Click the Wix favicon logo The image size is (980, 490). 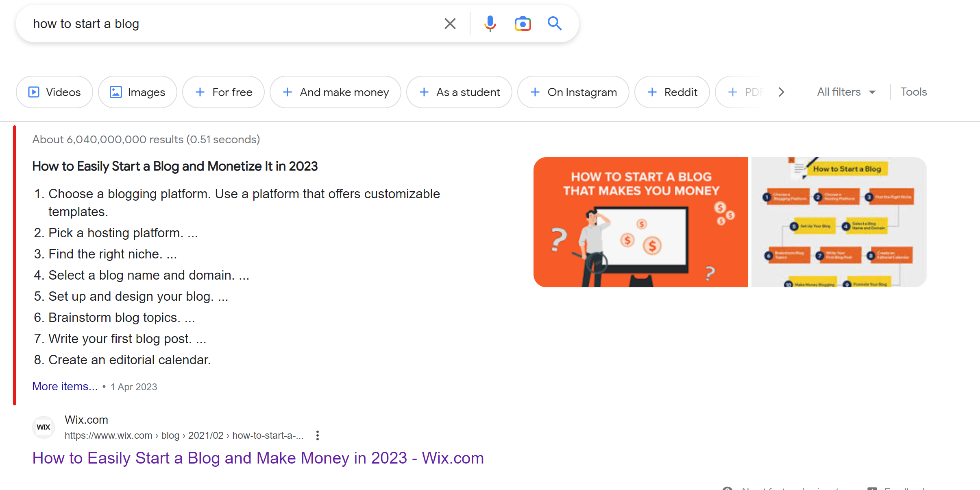(x=44, y=427)
